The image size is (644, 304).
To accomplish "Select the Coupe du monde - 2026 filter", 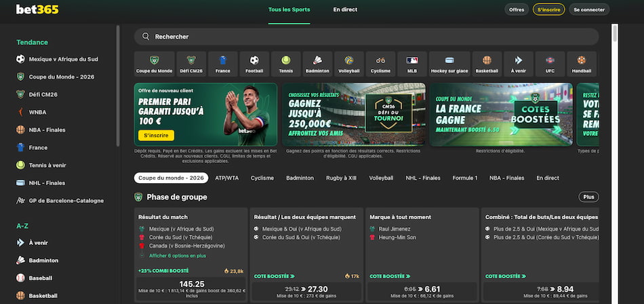I will (x=171, y=178).
